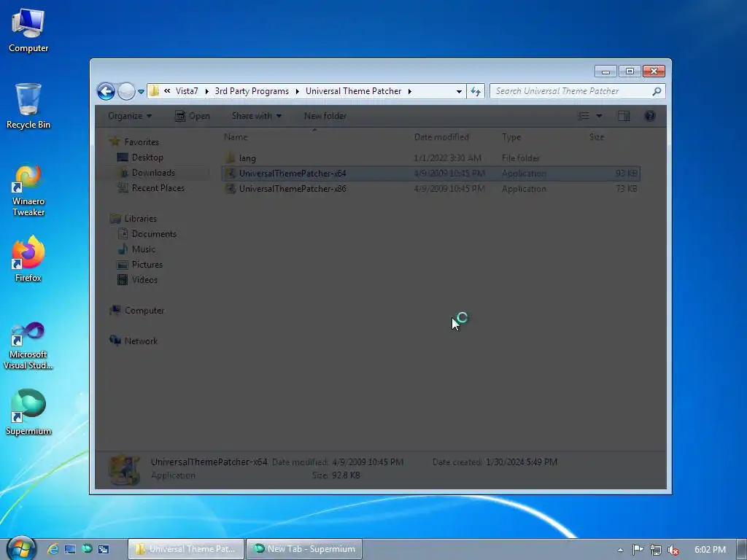Open the Windows Start menu
This screenshot has width=747, height=560.
[21, 548]
